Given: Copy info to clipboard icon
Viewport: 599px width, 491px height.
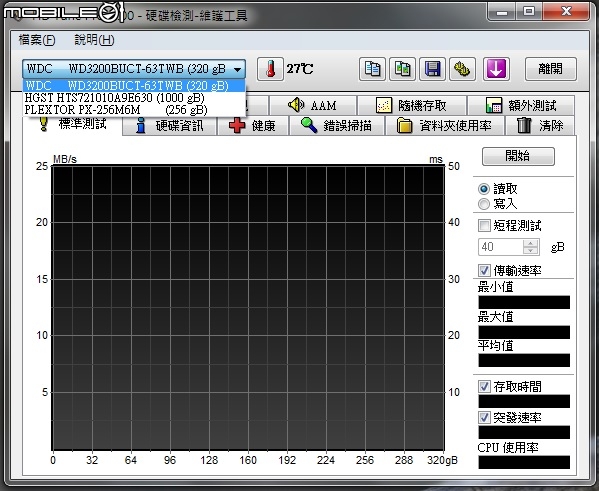Looking at the screenshot, I should 372,69.
